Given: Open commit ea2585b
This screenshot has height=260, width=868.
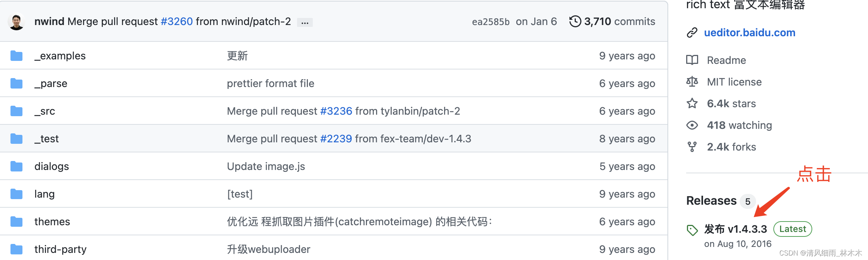Looking at the screenshot, I should (x=491, y=21).
